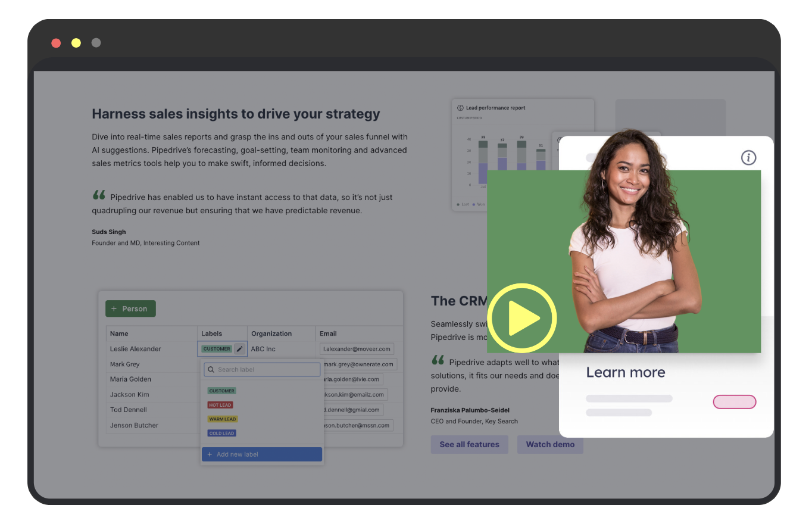The height and width of the screenshot is (530, 812).
Task: Select CUSTOMER option in the label dropdown list
Action: point(221,391)
